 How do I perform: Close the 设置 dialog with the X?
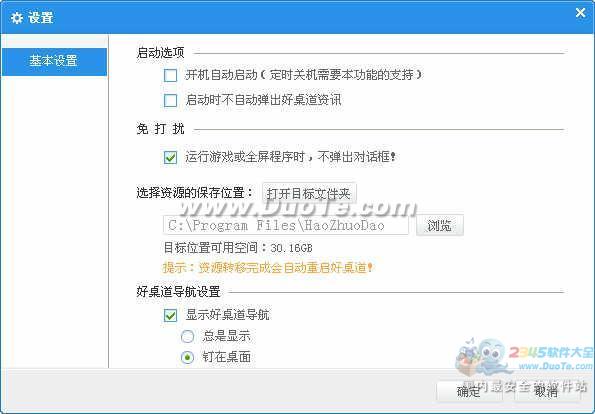point(580,13)
